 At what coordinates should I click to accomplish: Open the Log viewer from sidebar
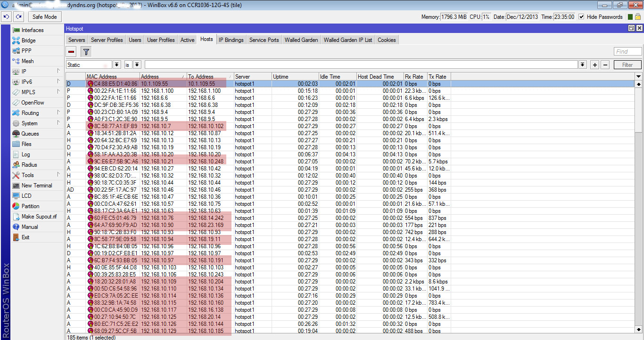click(x=26, y=154)
